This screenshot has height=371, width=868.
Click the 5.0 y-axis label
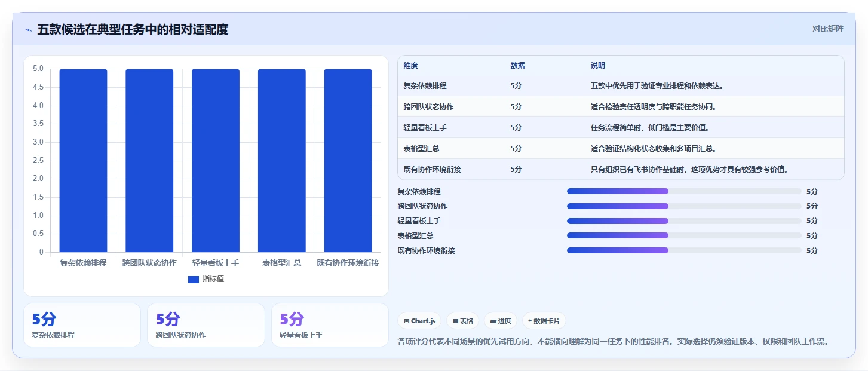38,69
